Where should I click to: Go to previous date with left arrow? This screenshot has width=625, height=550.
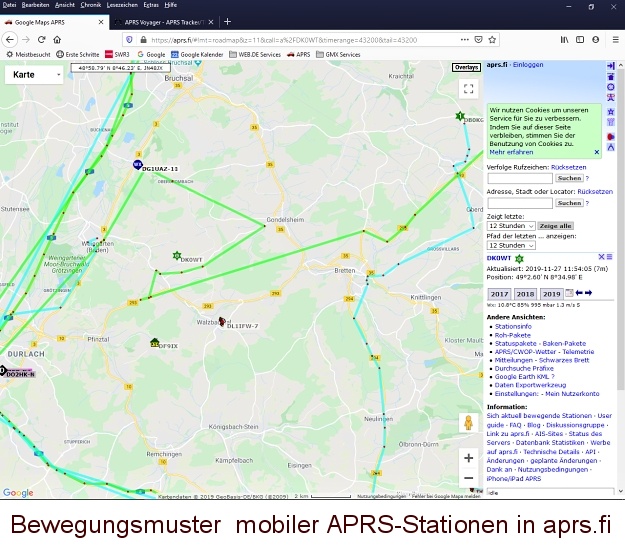pyautogui.click(x=579, y=293)
